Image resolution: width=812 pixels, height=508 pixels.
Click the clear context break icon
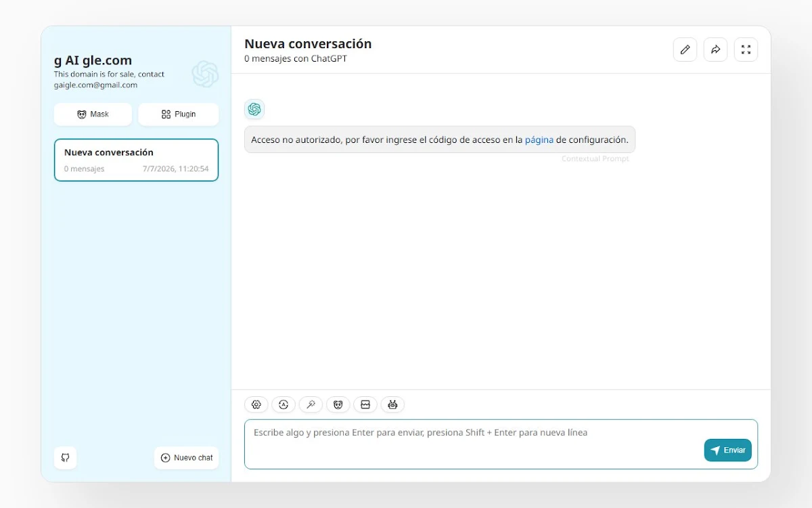click(x=365, y=404)
